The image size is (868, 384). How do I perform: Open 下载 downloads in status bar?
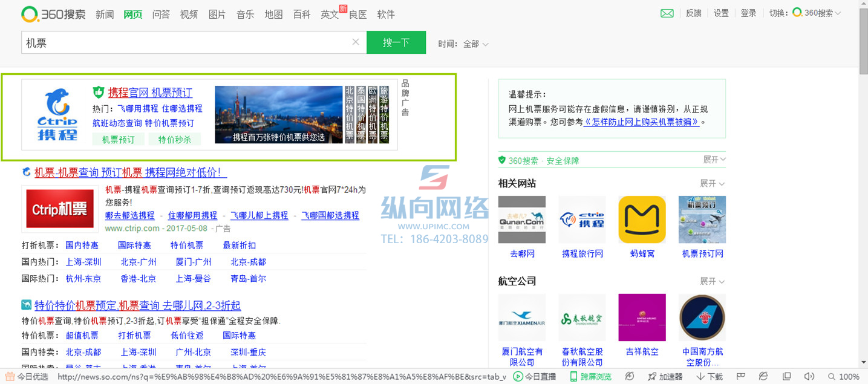[x=710, y=377]
